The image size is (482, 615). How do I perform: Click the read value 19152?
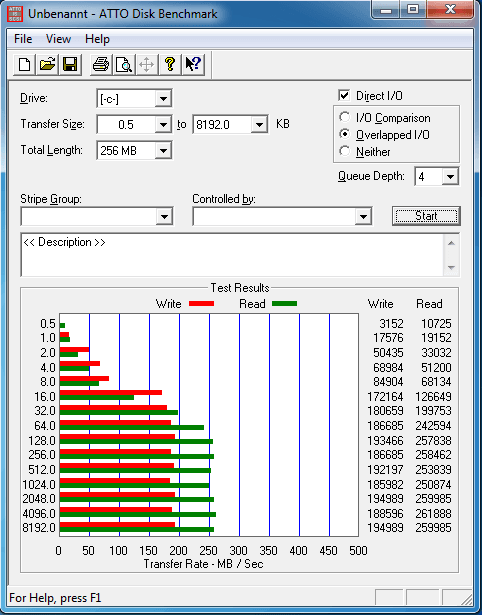436,338
